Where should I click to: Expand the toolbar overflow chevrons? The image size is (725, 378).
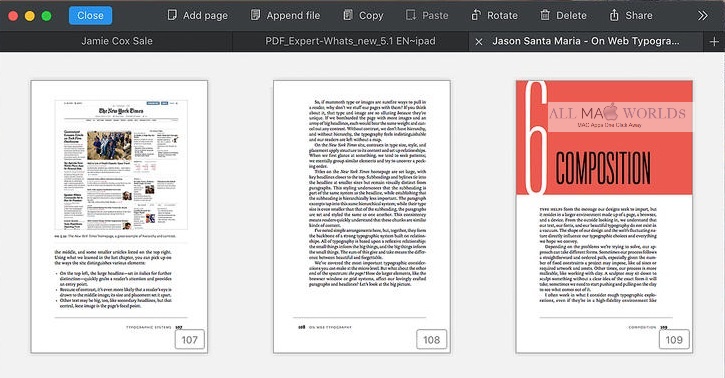(x=703, y=16)
